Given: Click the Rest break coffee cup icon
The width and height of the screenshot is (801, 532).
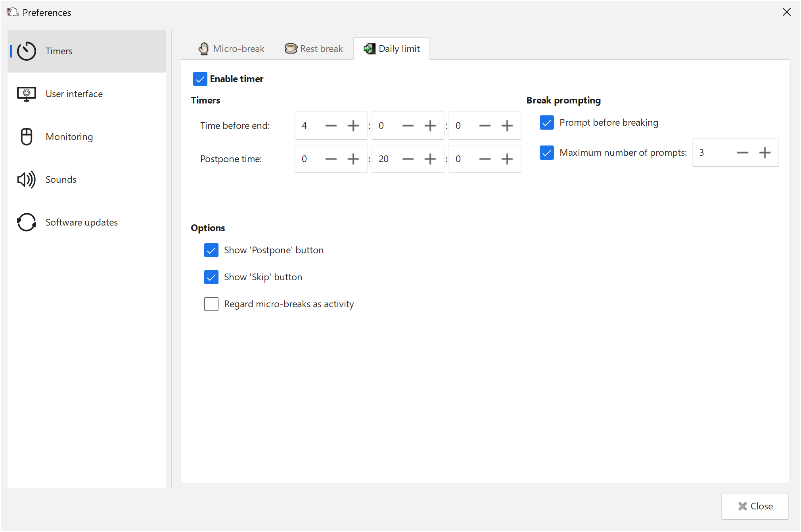Looking at the screenshot, I should tap(291, 49).
